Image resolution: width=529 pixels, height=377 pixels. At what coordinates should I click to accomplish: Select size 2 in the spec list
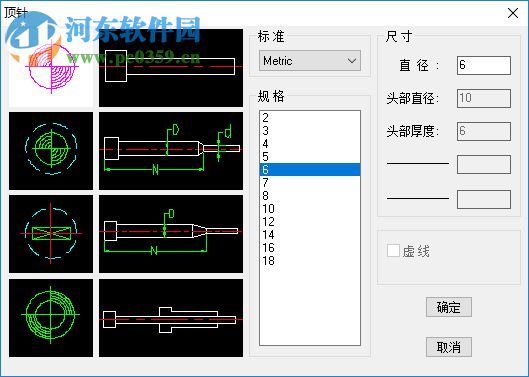tap(310, 117)
